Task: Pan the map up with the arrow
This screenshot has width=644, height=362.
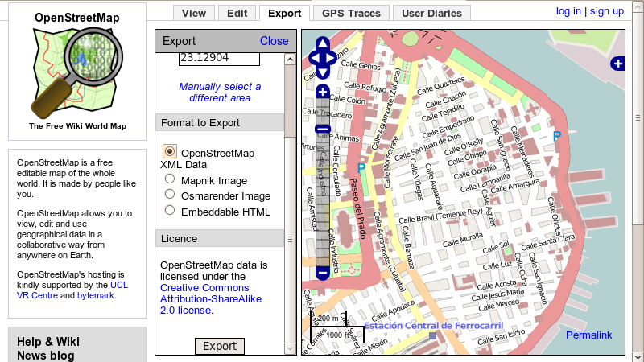Action: [x=323, y=43]
